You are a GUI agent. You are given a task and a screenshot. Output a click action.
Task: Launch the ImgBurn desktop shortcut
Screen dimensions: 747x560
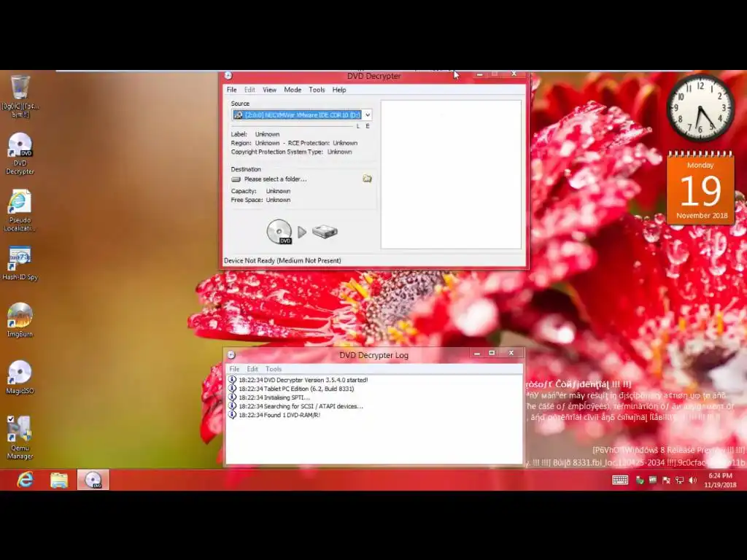(x=20, y=320)
